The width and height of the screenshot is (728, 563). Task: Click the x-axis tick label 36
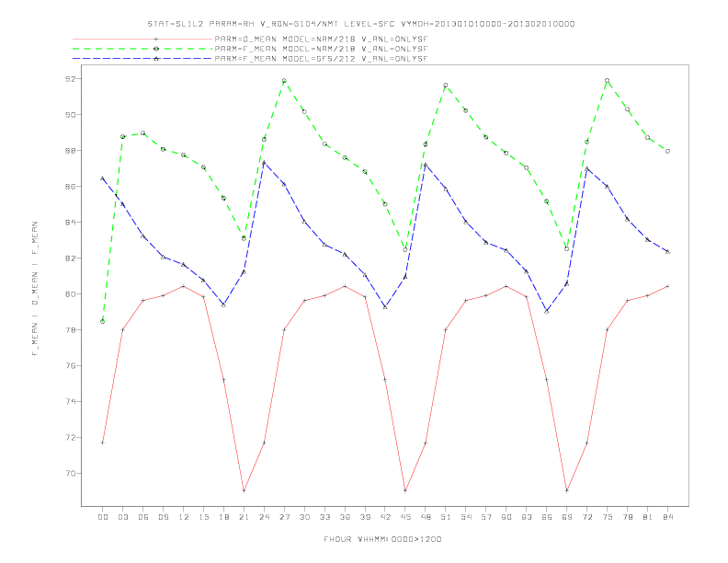pyautogui.click(x=345, y=517)
